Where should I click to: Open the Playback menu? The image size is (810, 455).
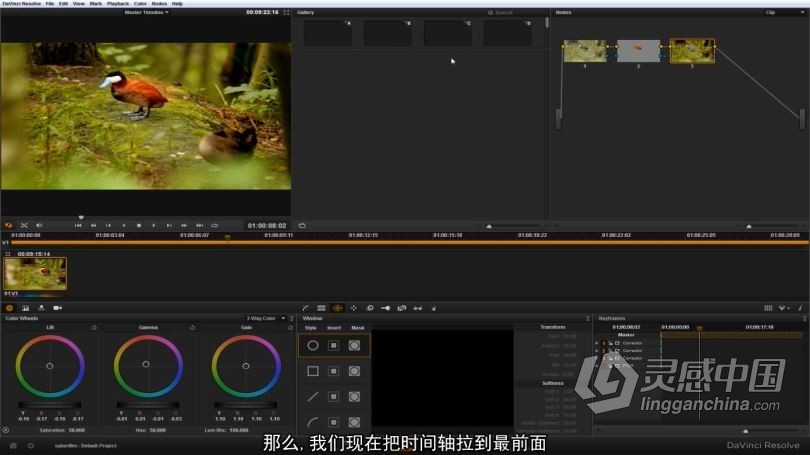click(118, 4)
